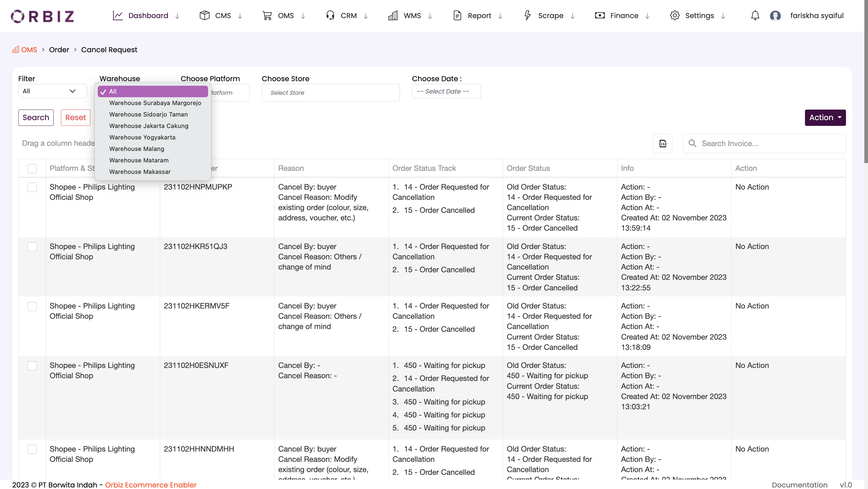Expand the CRM menu arrow

coord(366,16)
